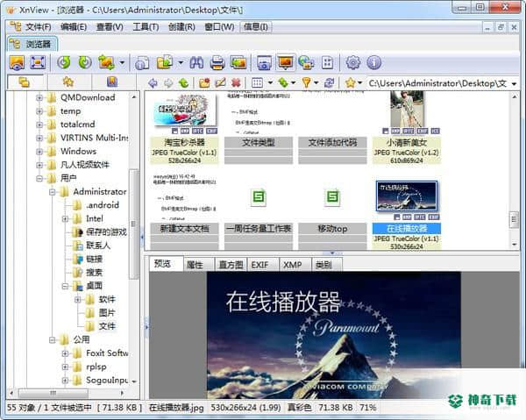Select the totalcmd folder in tree

tap(77, 125)
